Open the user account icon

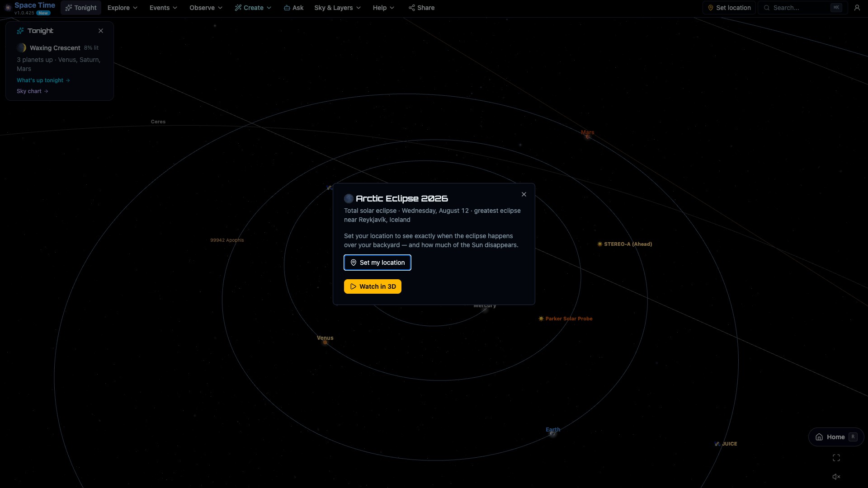[x=857, y=8]
